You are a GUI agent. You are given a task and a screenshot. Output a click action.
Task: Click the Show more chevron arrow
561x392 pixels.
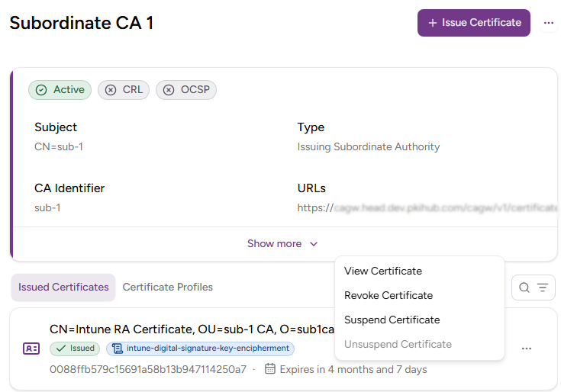point(314,244)
